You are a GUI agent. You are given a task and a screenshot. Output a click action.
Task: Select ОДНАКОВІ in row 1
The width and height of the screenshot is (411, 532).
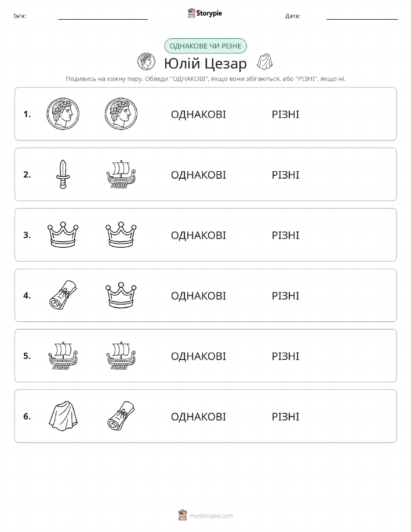tap(198, 114)
